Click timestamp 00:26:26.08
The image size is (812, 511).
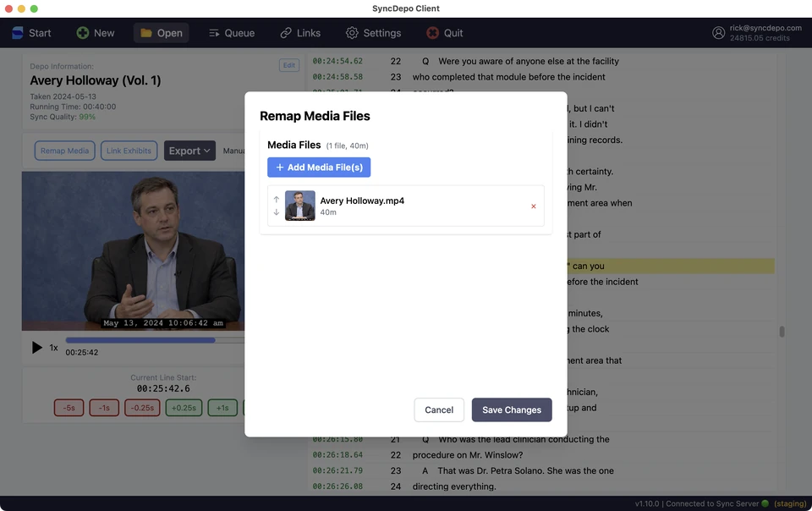pyautogui.click(x=337, y=486)
